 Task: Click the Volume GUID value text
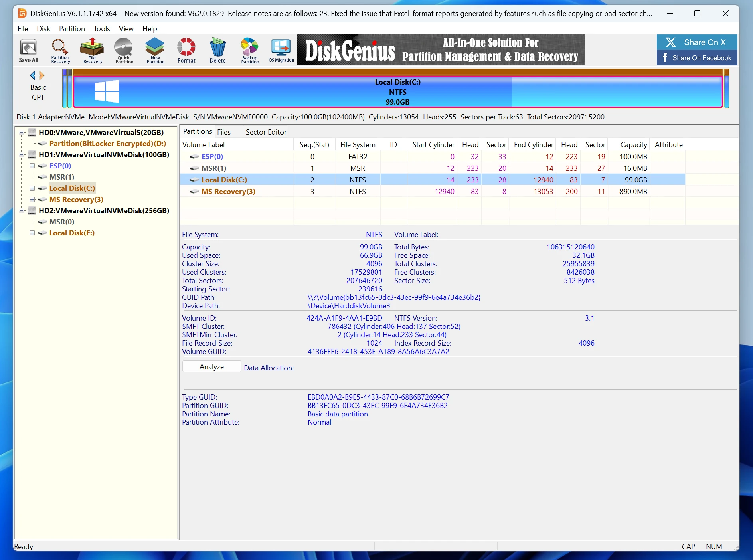378,351
